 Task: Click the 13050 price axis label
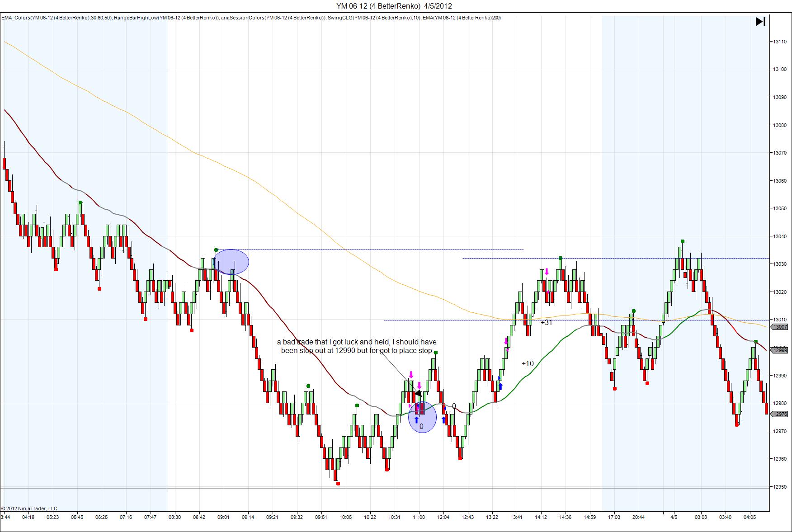click(780, 208)
